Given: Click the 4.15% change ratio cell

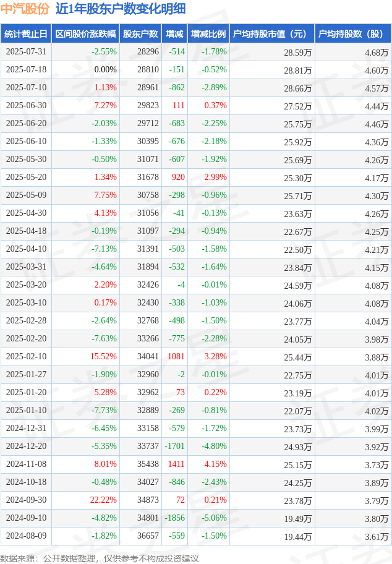Looking at the screenshot, I should click(x=208, y=464).
